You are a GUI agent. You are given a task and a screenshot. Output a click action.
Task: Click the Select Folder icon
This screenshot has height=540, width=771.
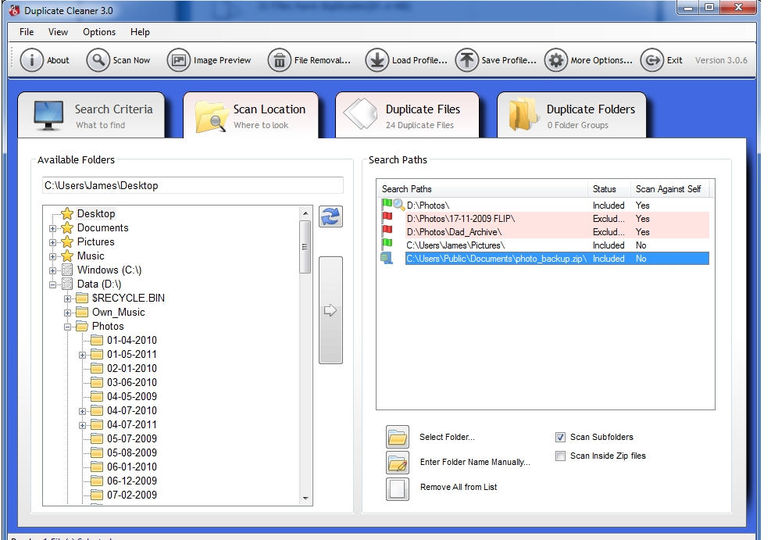397,437
